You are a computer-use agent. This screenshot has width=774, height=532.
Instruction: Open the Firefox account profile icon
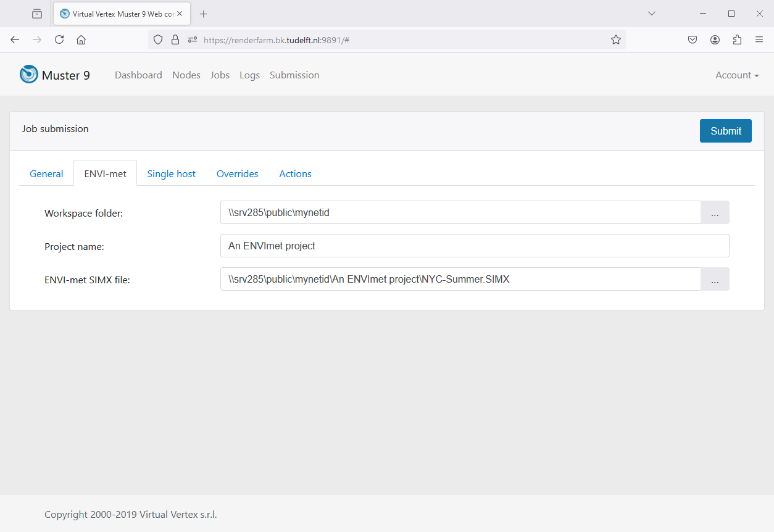[715, 39]
